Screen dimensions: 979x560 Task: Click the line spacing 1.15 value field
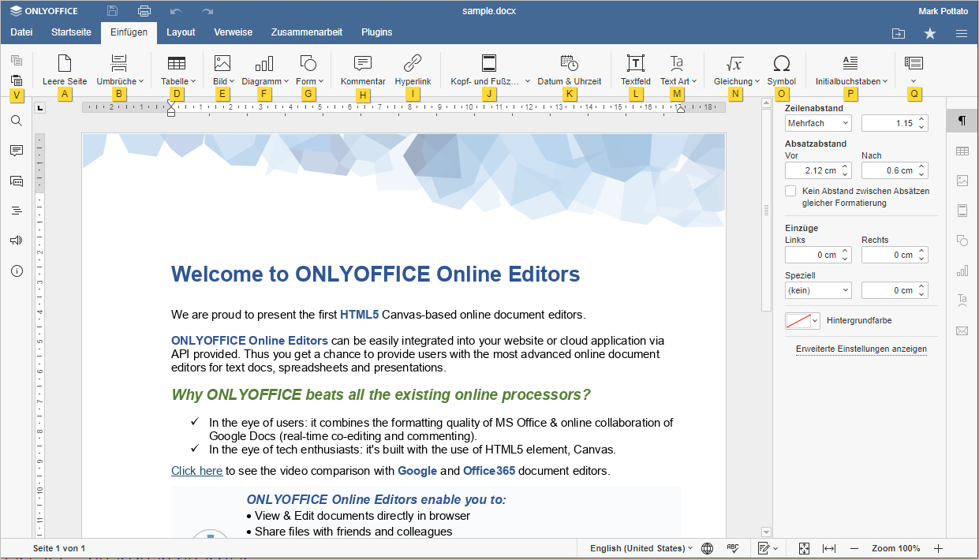click(895, 123)
